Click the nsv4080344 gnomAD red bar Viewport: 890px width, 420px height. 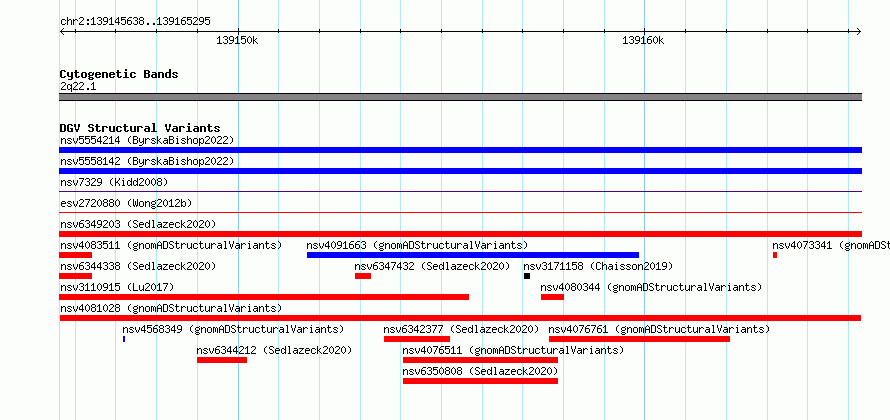click(552, 297)
